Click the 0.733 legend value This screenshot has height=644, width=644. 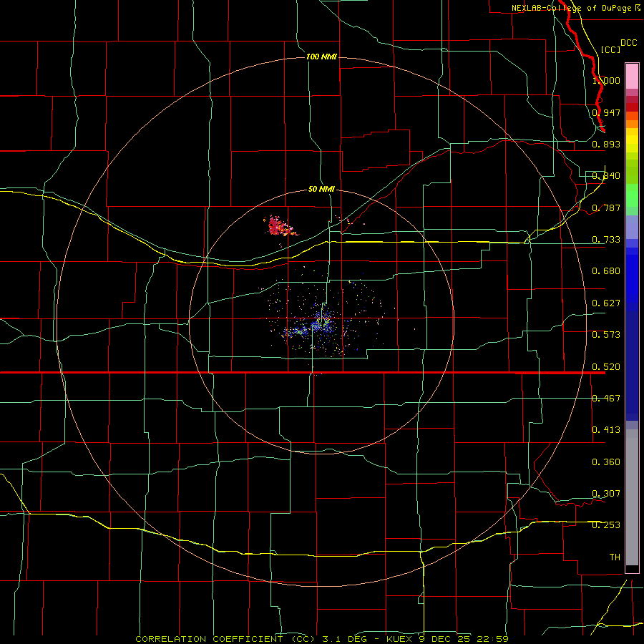click(606, 240)
